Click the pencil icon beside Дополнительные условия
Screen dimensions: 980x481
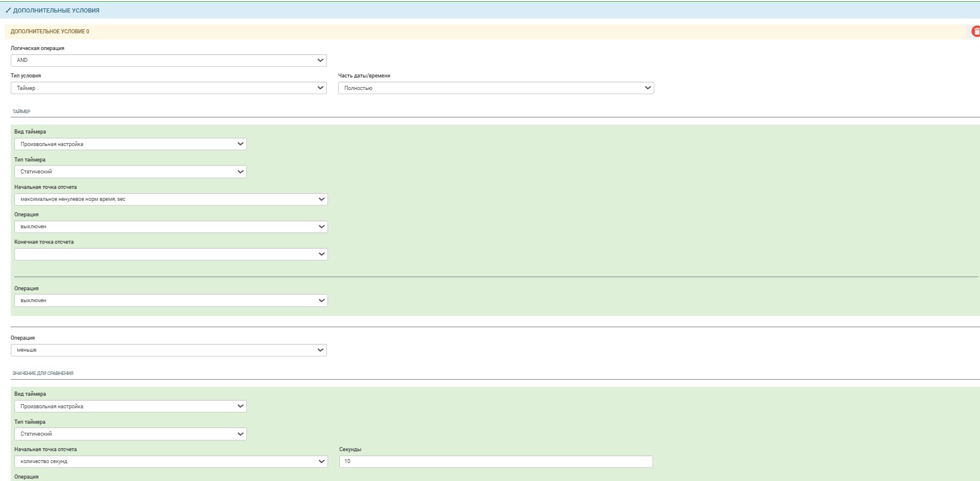pos(8,10)
